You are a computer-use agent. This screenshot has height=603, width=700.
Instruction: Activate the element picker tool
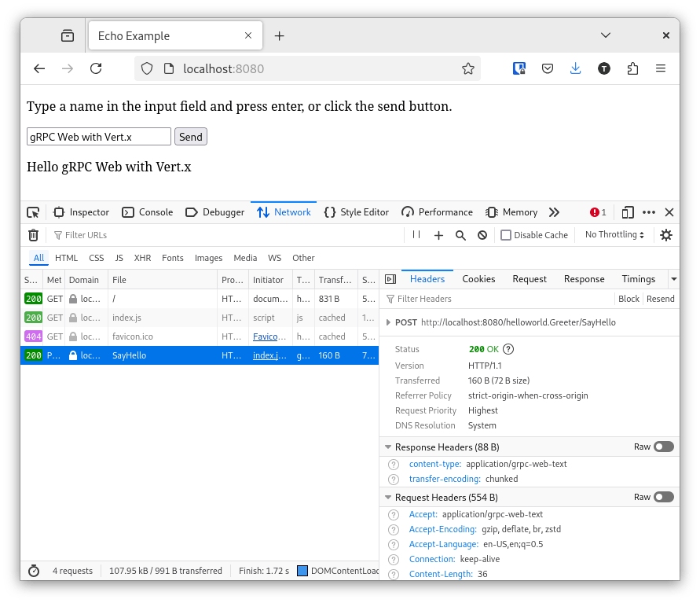click(x=33, y=212)
